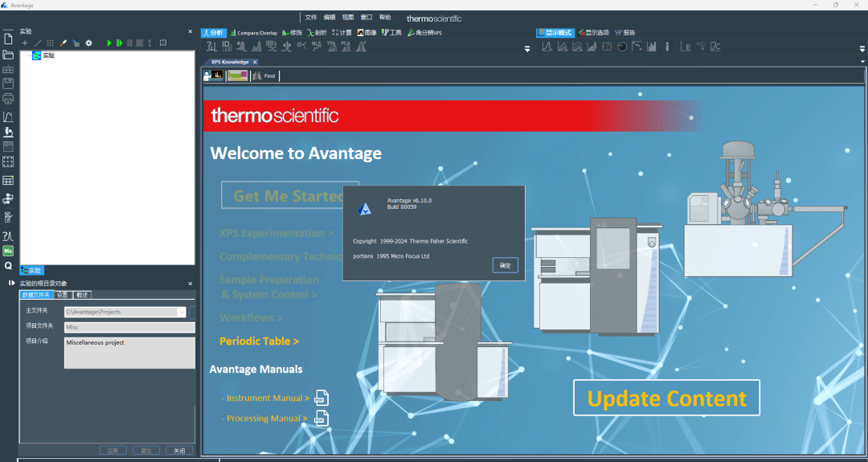The image size is (868, 462).
Task: Click the spectrum curve icon in sidebar
Action: [8, 117]
